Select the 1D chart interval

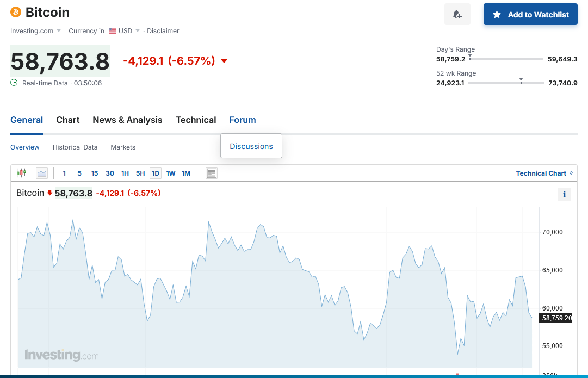[156, 173]
